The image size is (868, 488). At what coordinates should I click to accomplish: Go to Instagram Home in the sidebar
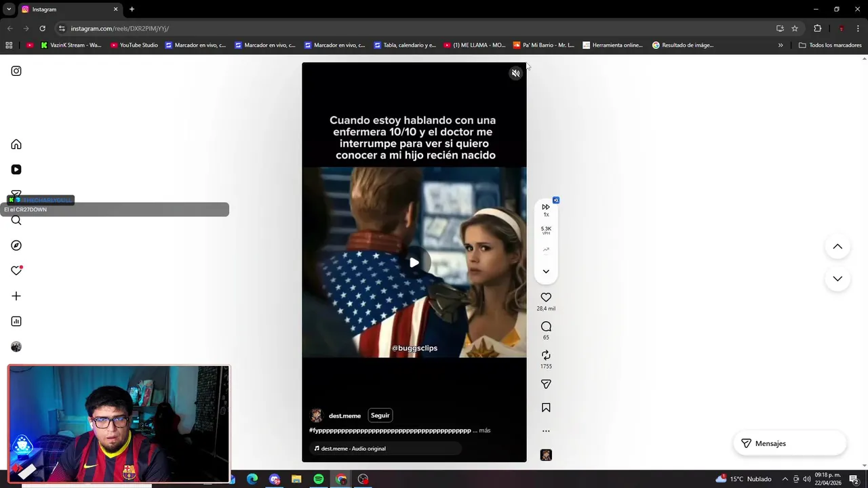coord(16,144)
